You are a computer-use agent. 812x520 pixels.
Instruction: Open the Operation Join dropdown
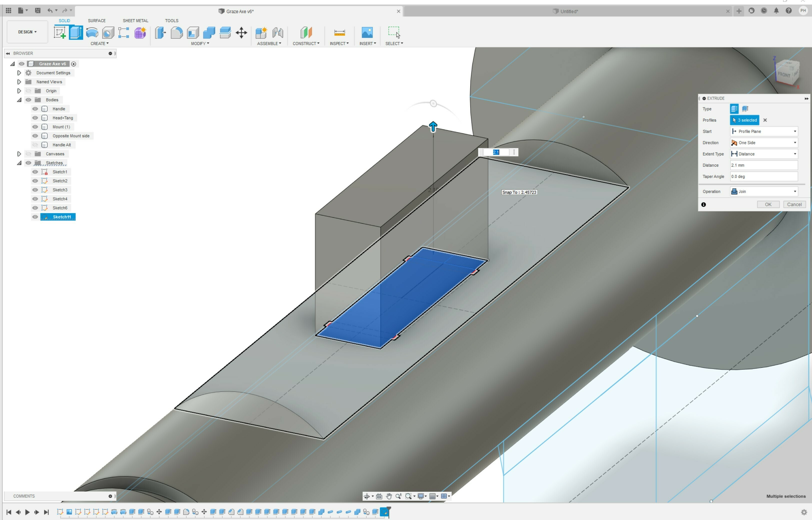point(764,191)
